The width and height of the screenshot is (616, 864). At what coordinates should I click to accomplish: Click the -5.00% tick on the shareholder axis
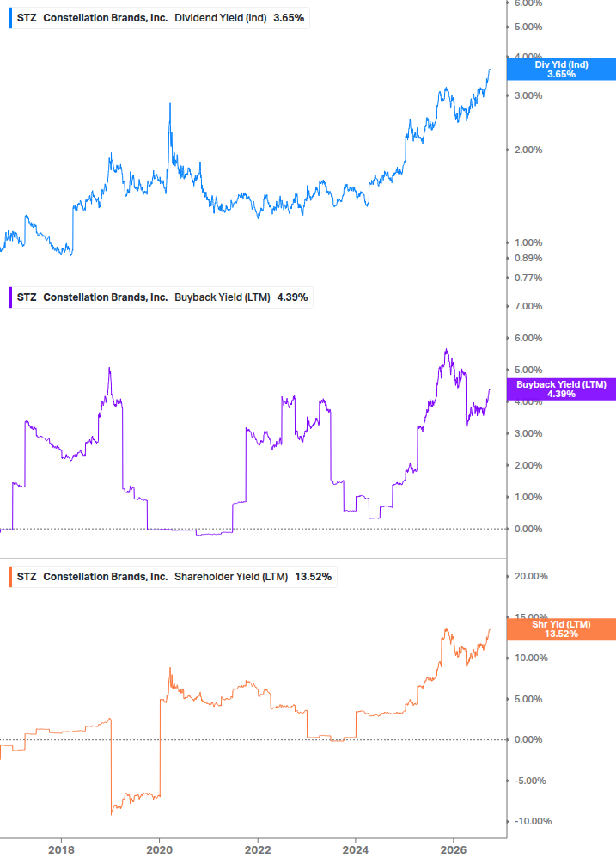tap(530, 781)
